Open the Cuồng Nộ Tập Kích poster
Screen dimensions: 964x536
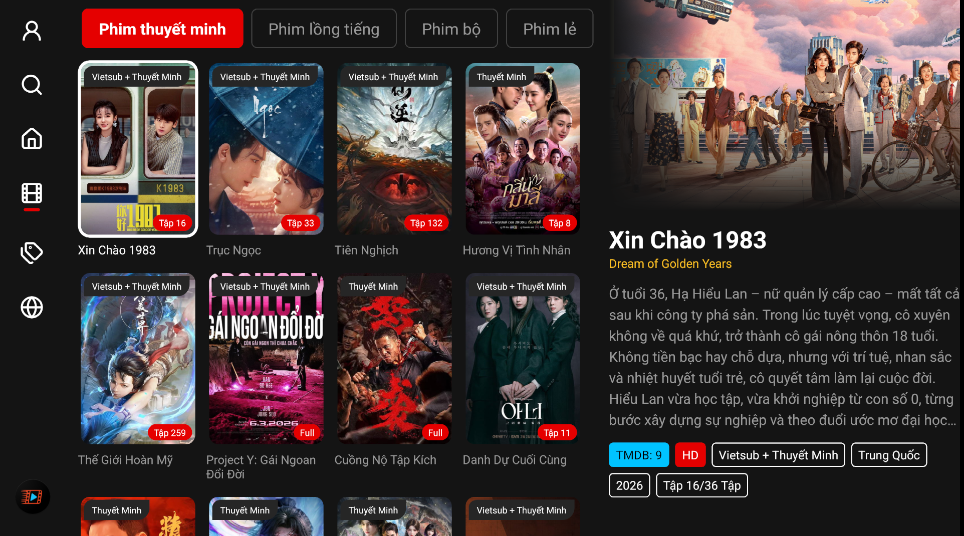[x=394, y=358]
